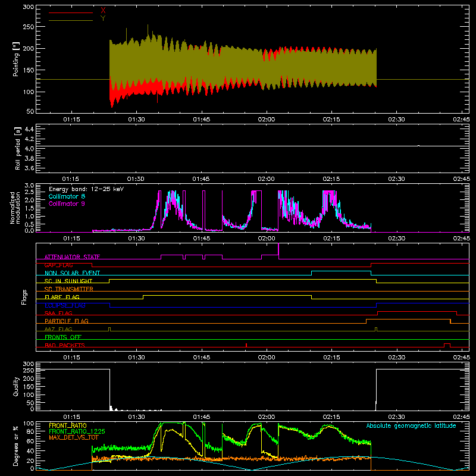The image size is (476, 476).
Task: Click the 01:30 tick under Pointing plot
Action: (x=137, y=120)
